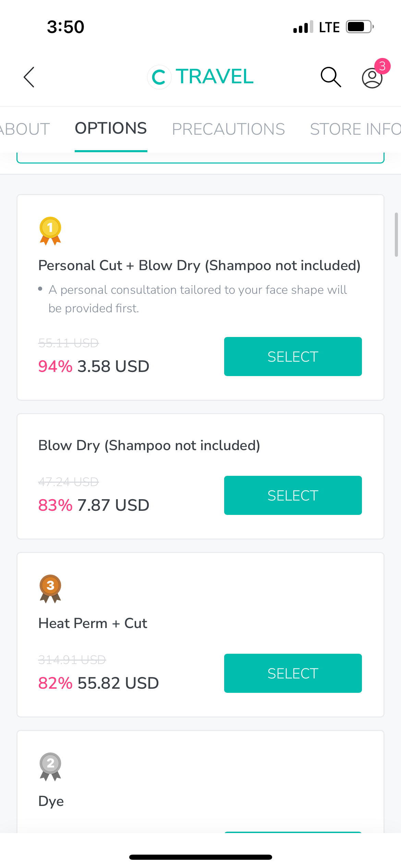The height and width of the screenshot is (868, 401).
Task: Tap the Heat Perm + Cut title
Action: click(x=93, y=623)
